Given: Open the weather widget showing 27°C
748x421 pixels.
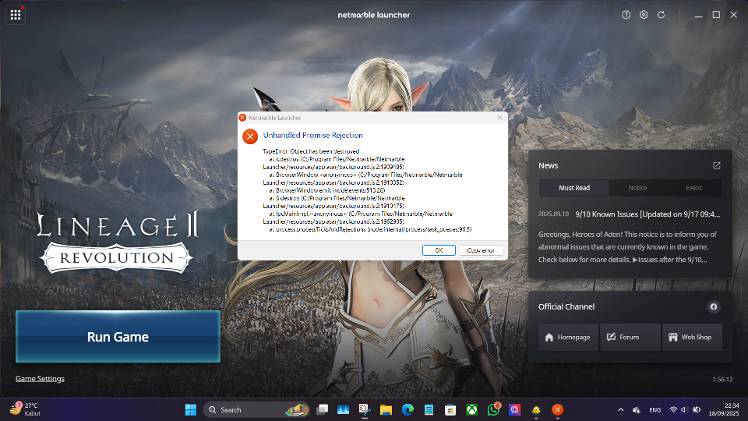Looking at the screenshot, I should (25, 409).
